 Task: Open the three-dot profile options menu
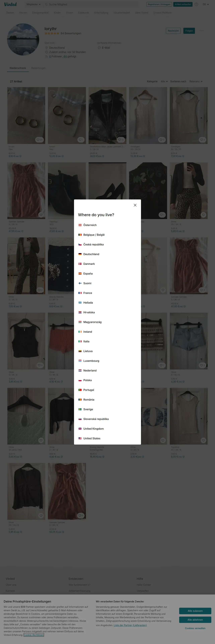tap(201, 31)
